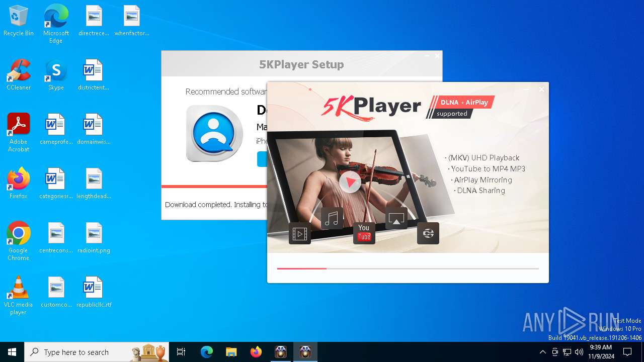The width and height of the screenshot is (644, 362).
Task: Click the DLNA + AirPlay supported badge
Action: (460, 107)
